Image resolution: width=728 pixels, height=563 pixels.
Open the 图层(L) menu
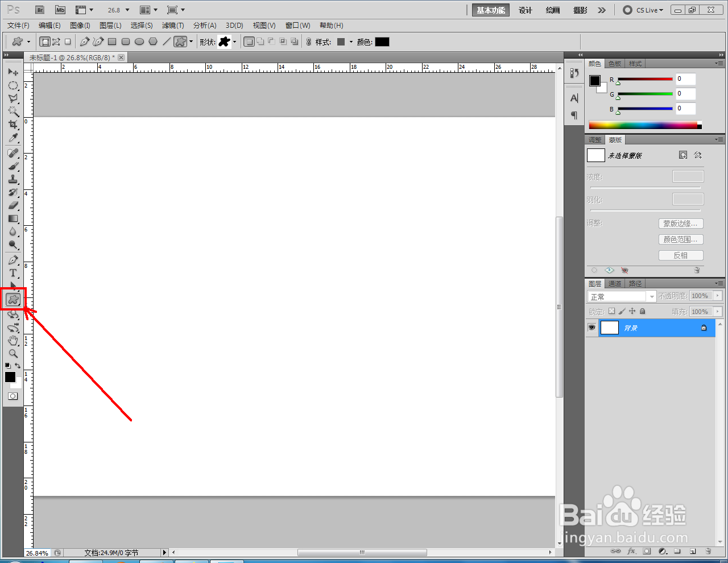pyautogui.click(x=110, y=26)
